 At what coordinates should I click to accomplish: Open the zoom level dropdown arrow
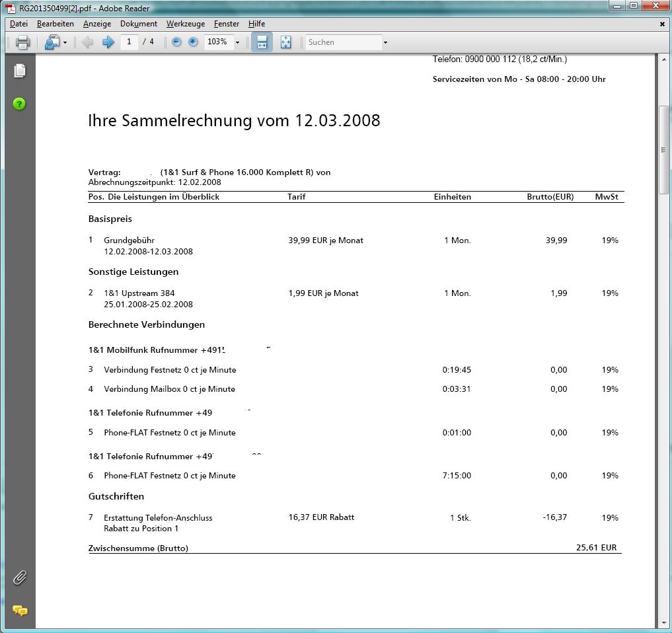coord(237,42)
